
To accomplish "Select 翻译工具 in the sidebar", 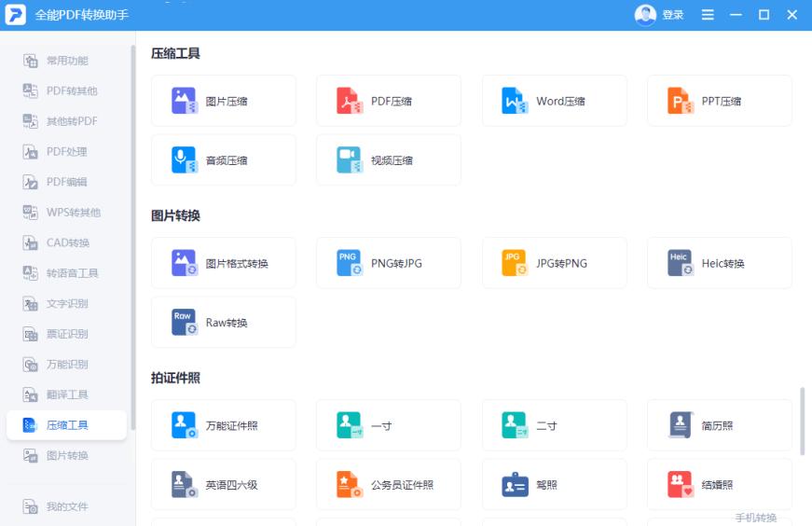I will point(67,394).
